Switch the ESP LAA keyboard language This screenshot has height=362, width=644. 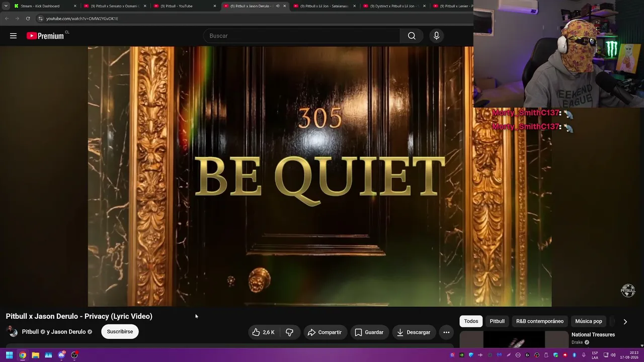click(595, 355)
